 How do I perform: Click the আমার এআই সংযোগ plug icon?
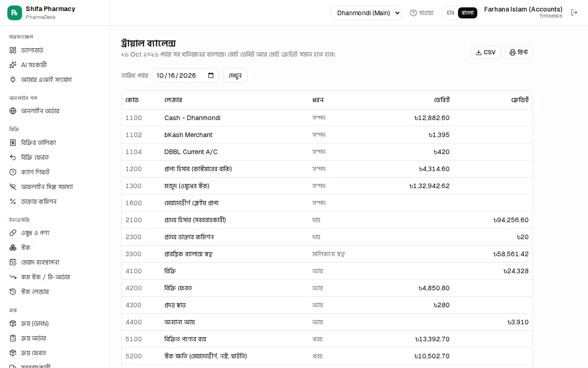[13, 80]
